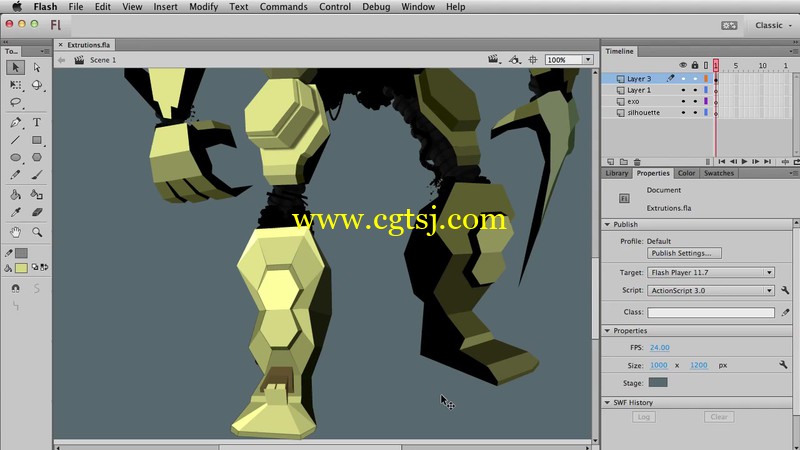Select the Eraser tool
Viewport: 800px width, 450px height.
pyautogui.click(x=37, y=212)
